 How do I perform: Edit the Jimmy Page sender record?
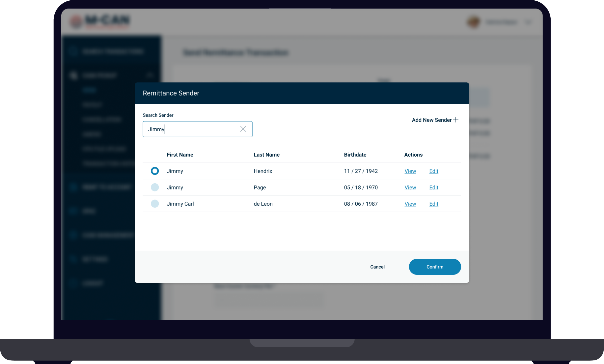coord(434,188)
